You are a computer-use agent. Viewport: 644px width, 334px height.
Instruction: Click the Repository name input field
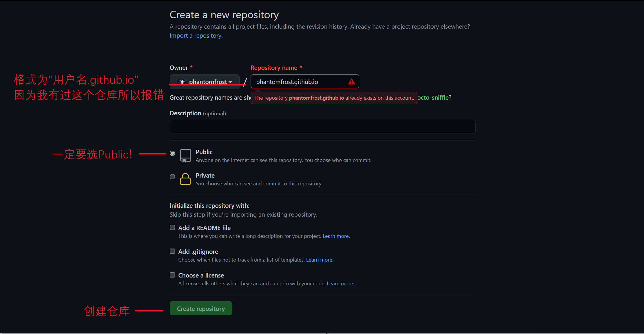click(305, 82)
